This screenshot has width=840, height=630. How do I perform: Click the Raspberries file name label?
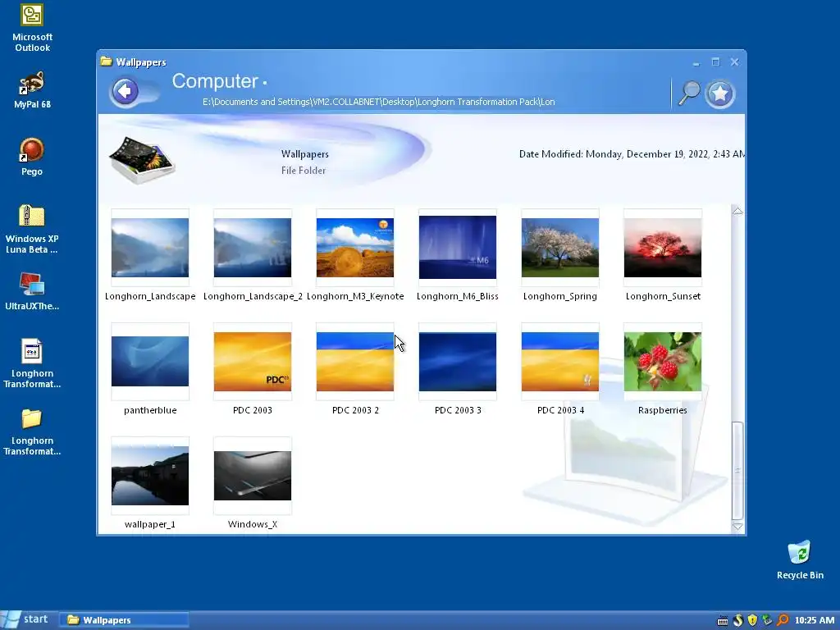(x=663, y=410)
